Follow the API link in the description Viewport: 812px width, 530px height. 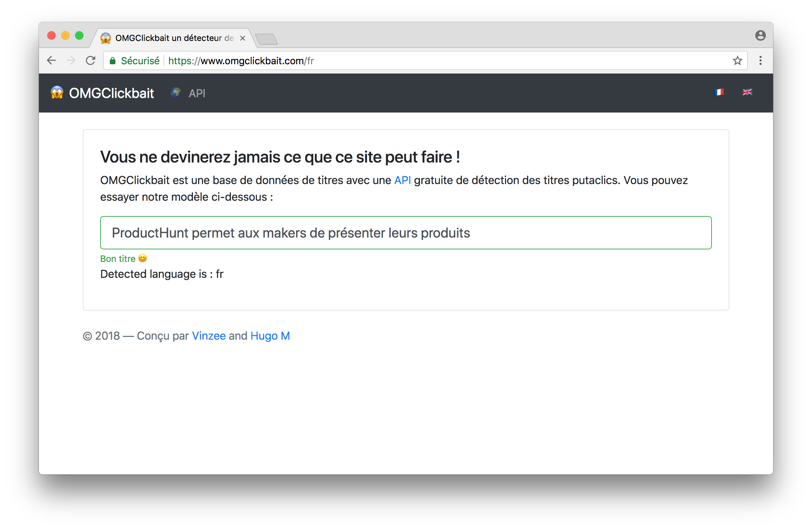(x=402, y=180)
